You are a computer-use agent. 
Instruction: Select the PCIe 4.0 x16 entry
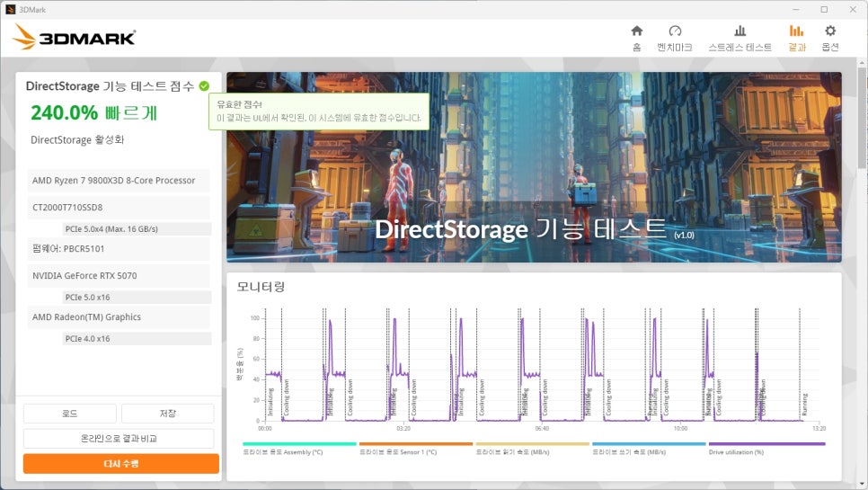[137, 338]
